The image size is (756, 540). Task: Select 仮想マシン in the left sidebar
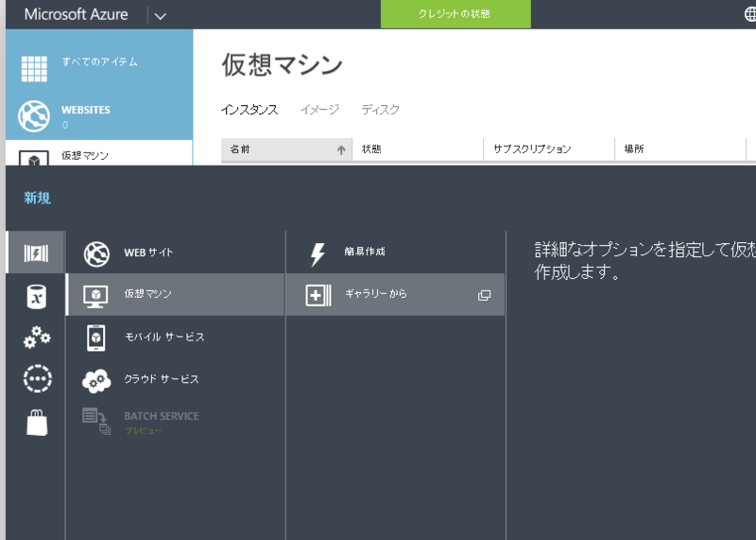99,153
